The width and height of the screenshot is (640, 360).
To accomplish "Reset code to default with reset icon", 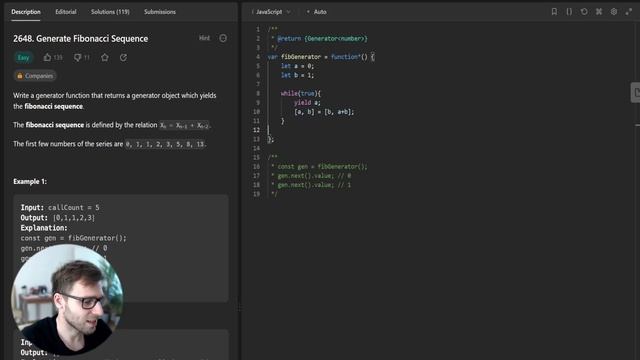I will (x=584, y=12).
